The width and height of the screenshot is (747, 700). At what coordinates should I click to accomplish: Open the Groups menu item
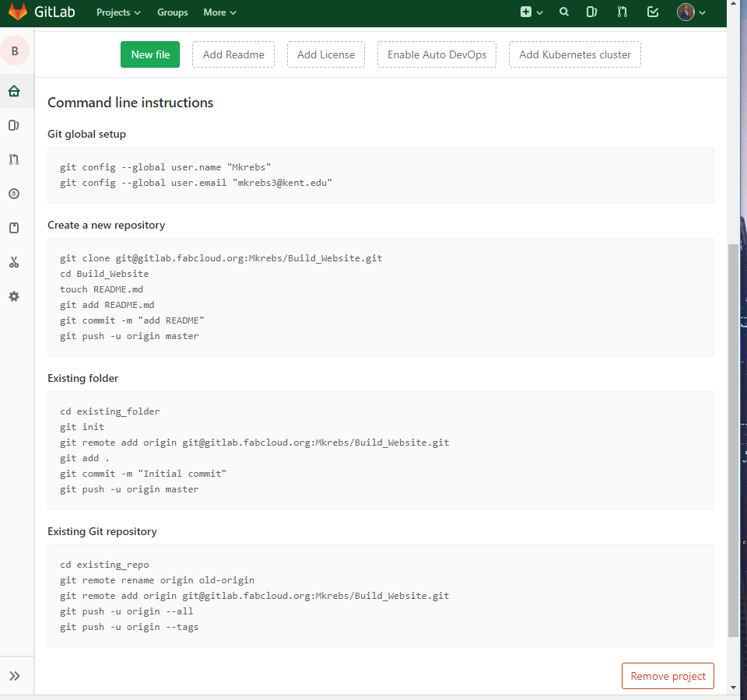(x=172, y=12)
